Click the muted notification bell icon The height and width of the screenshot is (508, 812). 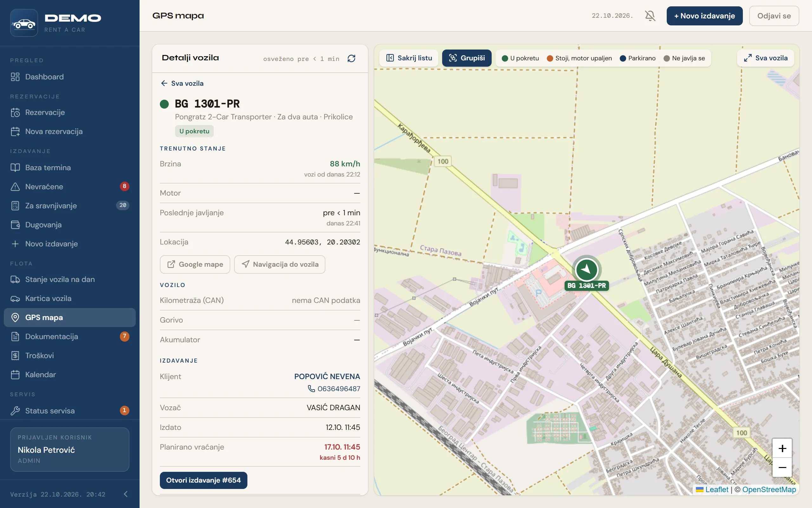pos(650,16)
